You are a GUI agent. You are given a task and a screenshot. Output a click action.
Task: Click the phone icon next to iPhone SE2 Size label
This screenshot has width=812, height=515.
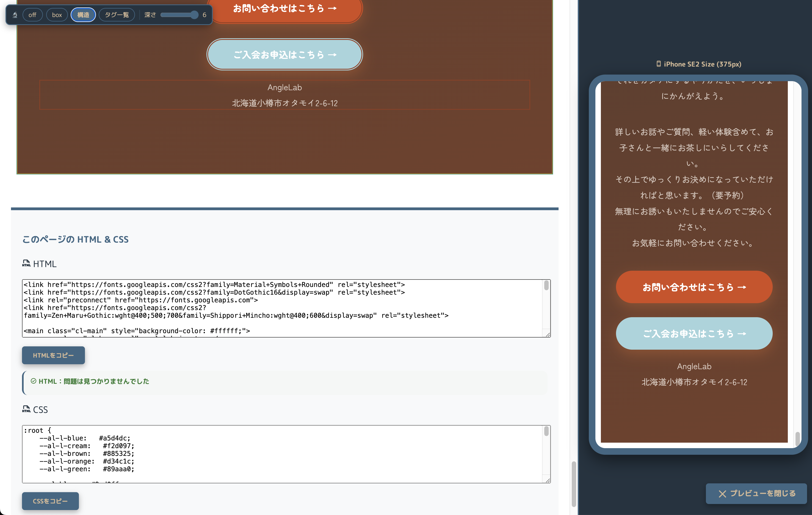tap(659, 64)
